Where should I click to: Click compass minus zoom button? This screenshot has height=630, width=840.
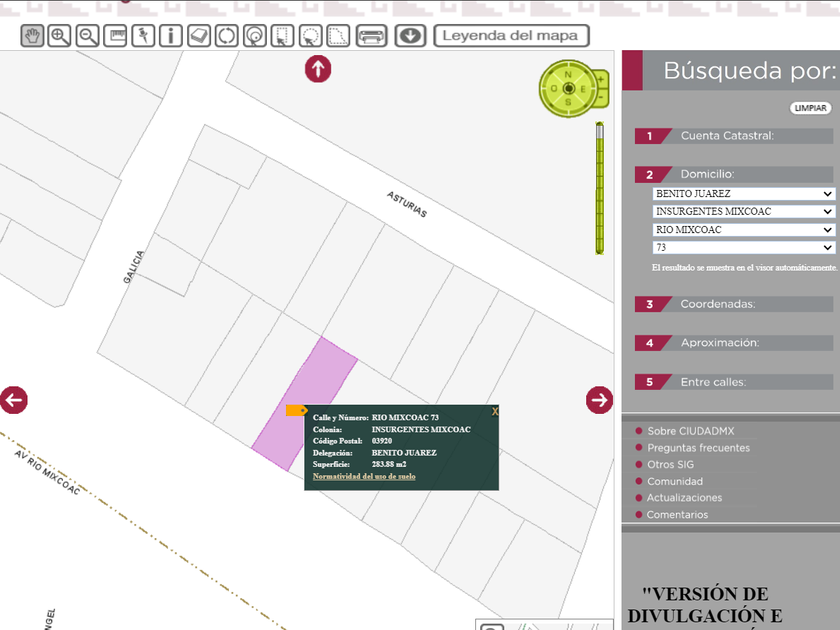(x=601, y=98)
